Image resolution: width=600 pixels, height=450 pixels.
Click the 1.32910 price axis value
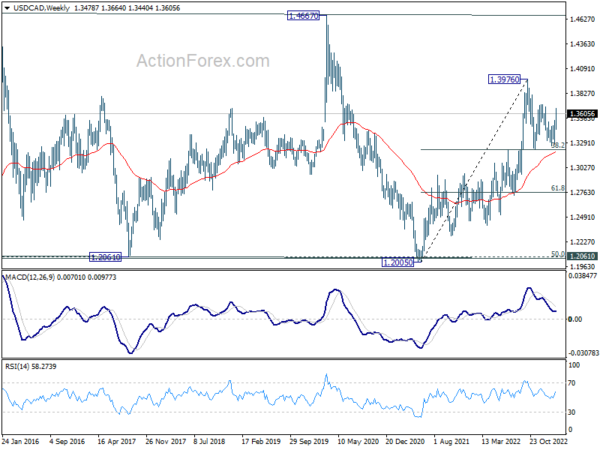(583, 143)
